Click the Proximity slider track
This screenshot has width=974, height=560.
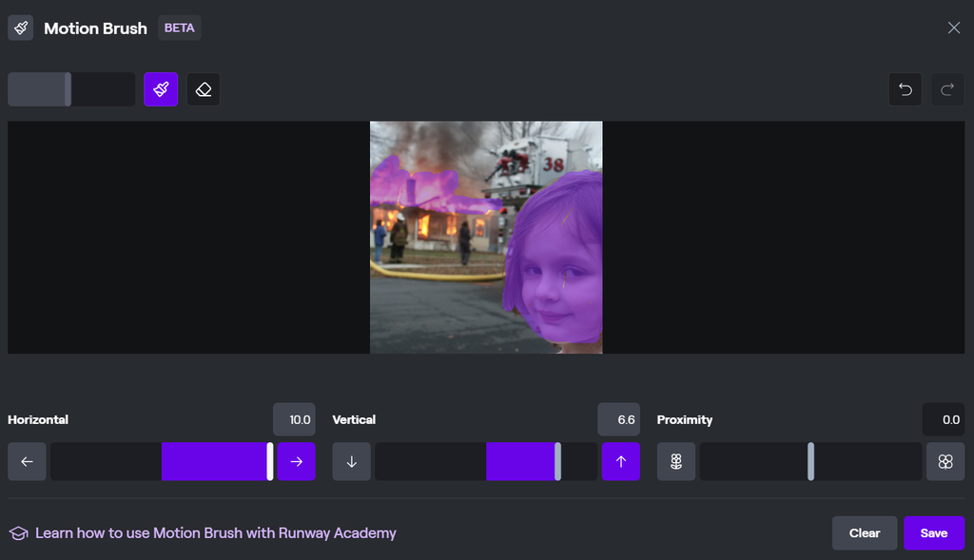[810, 461]
